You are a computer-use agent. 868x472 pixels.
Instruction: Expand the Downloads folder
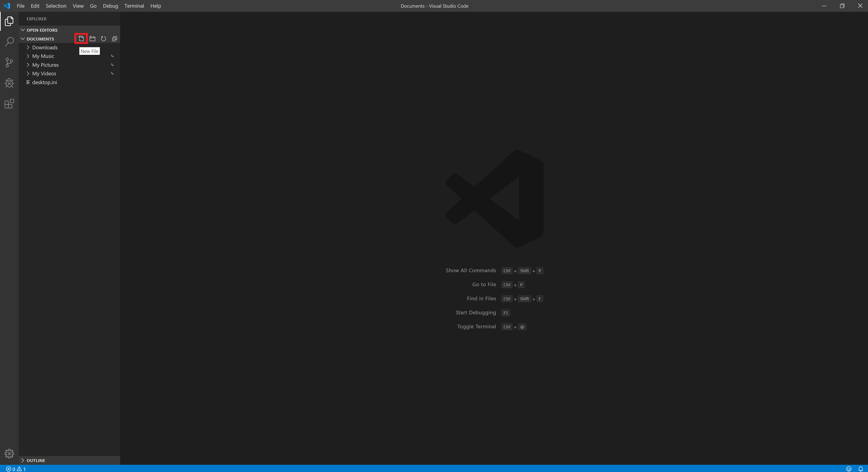[x=45, y=48]
